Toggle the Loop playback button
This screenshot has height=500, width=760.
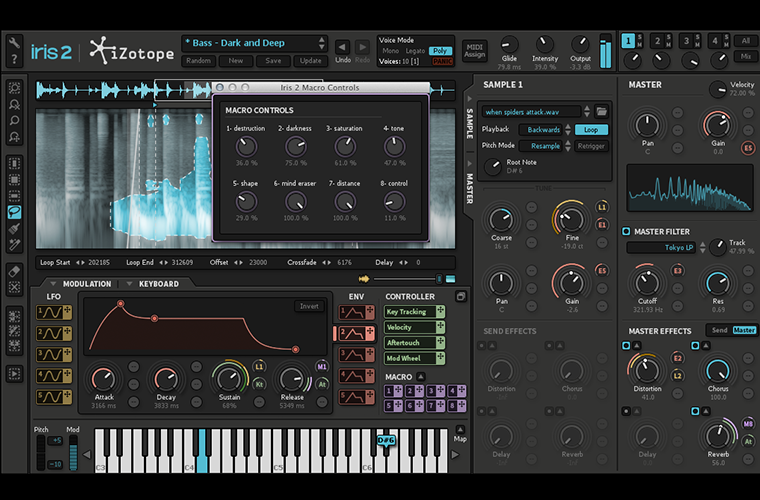click(591, 130)
